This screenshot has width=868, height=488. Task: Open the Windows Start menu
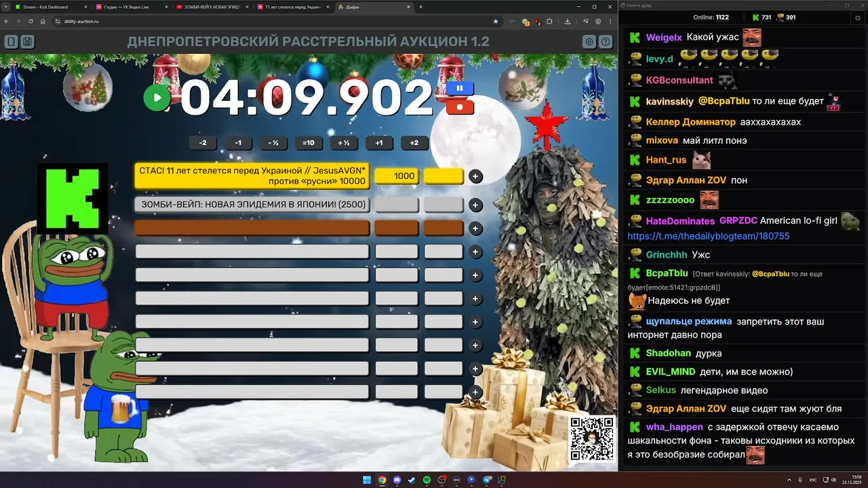pos(367,480)
